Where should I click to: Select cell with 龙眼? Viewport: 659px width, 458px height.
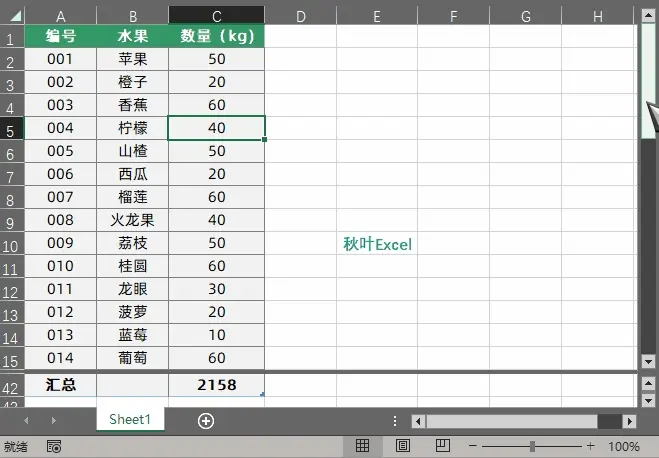[x=132, y=289]
